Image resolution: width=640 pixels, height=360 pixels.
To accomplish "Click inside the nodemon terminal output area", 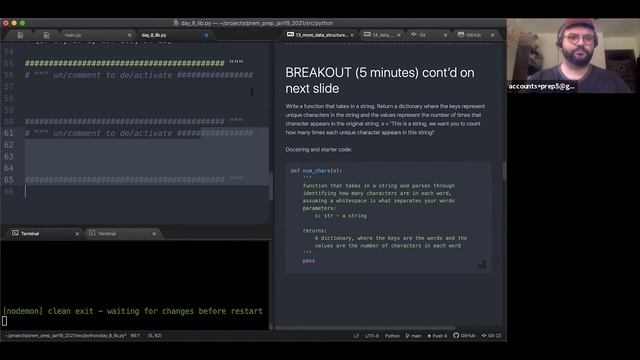I will (x=135, y=286).
